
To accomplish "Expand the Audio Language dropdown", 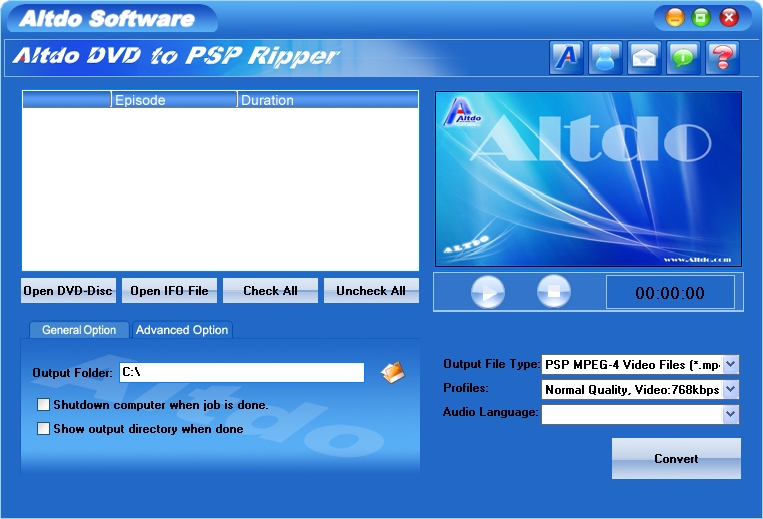I will [730, 414].
